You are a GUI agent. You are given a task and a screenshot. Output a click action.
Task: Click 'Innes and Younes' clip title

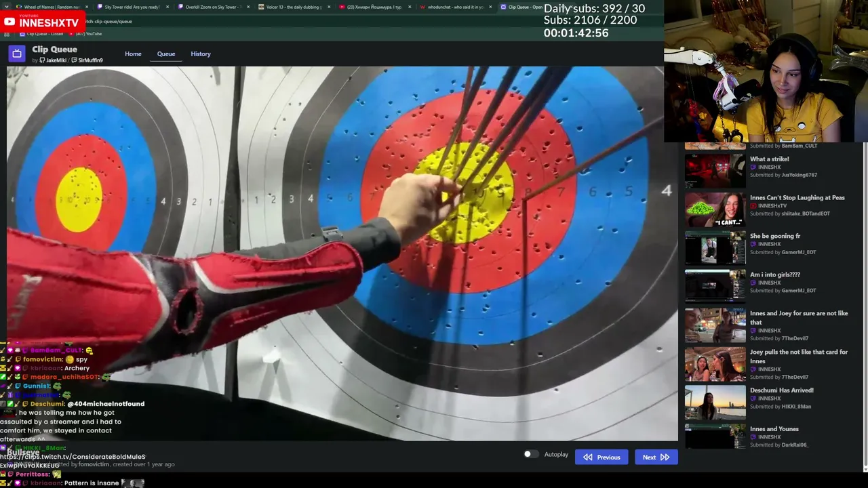(774, 429)
